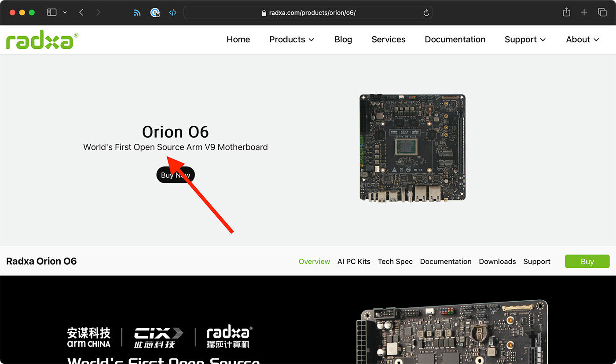Click the CIX logo in banner
Viewport: 616px width, 364px height.
[x=158, y=337]
